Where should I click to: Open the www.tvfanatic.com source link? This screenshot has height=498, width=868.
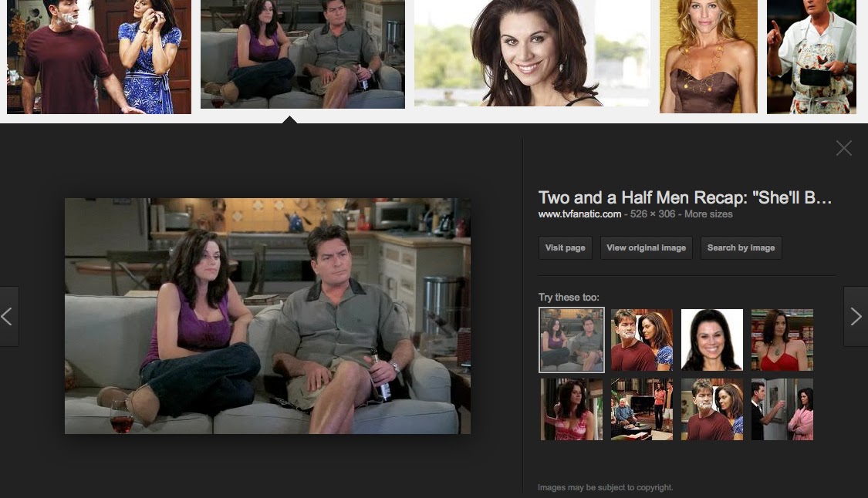tap(579, 214)
